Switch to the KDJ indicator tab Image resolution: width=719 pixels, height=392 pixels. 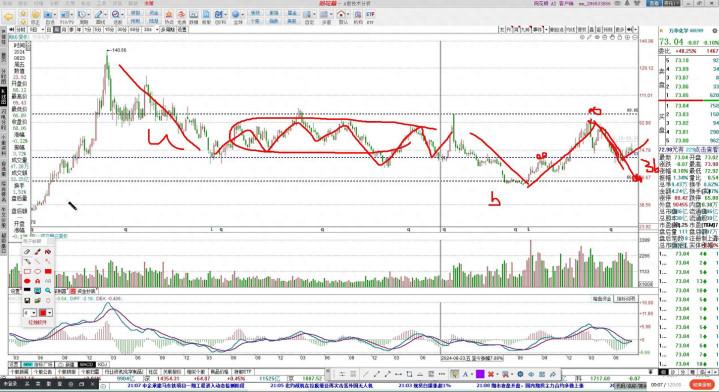pos(102,364)
